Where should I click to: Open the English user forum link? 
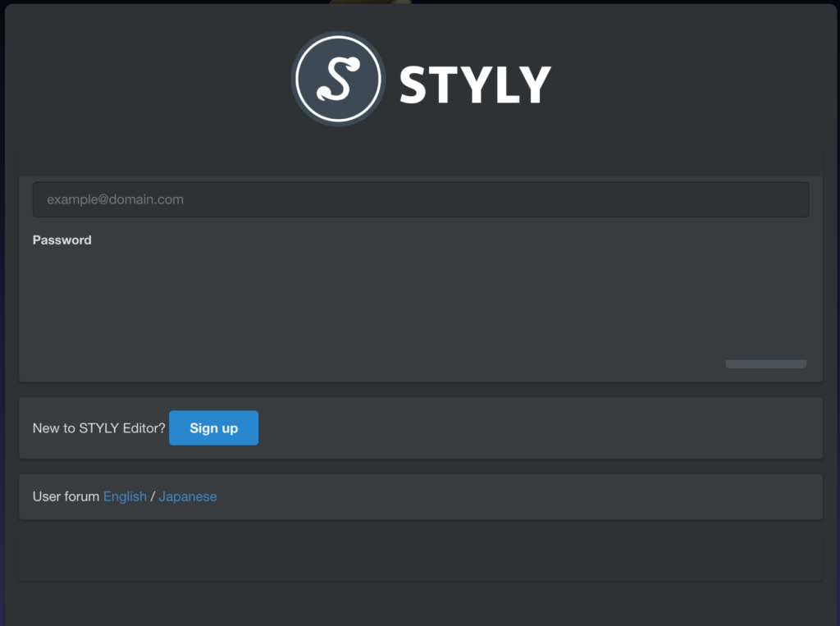coord(125,496)
